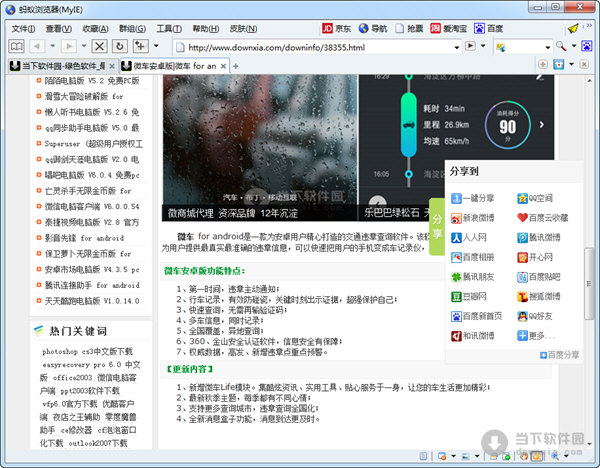
Task: Share to 腾讯朋友
Action: point(473,277)
